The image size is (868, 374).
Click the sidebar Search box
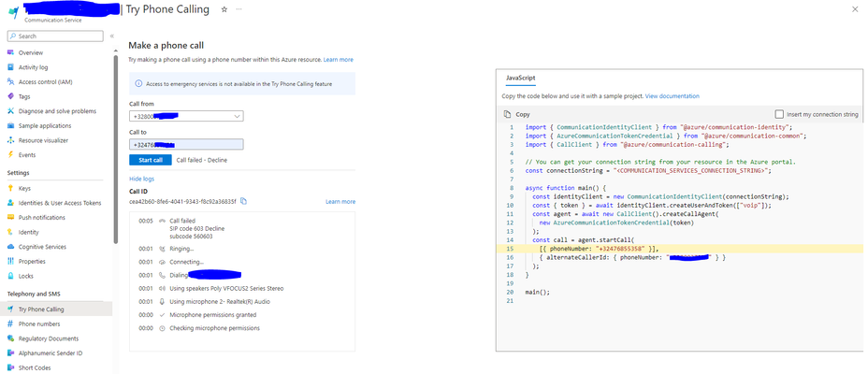[55, 36]
